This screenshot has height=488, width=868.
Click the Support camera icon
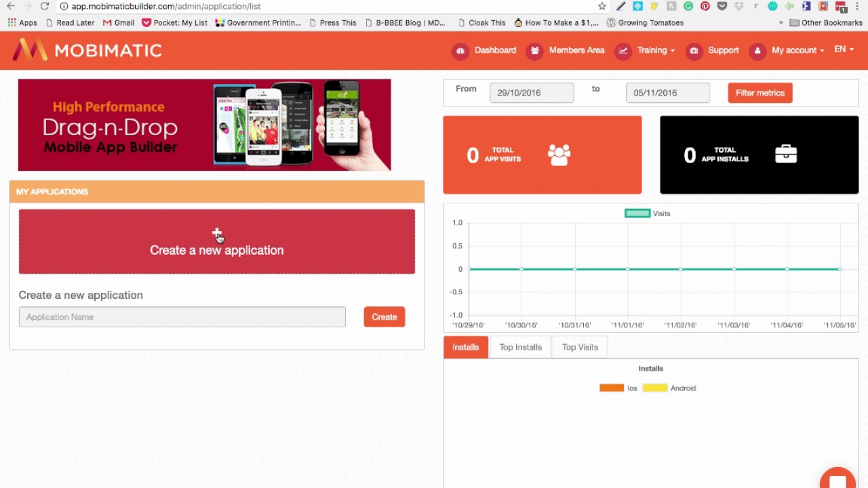(694, 51)
